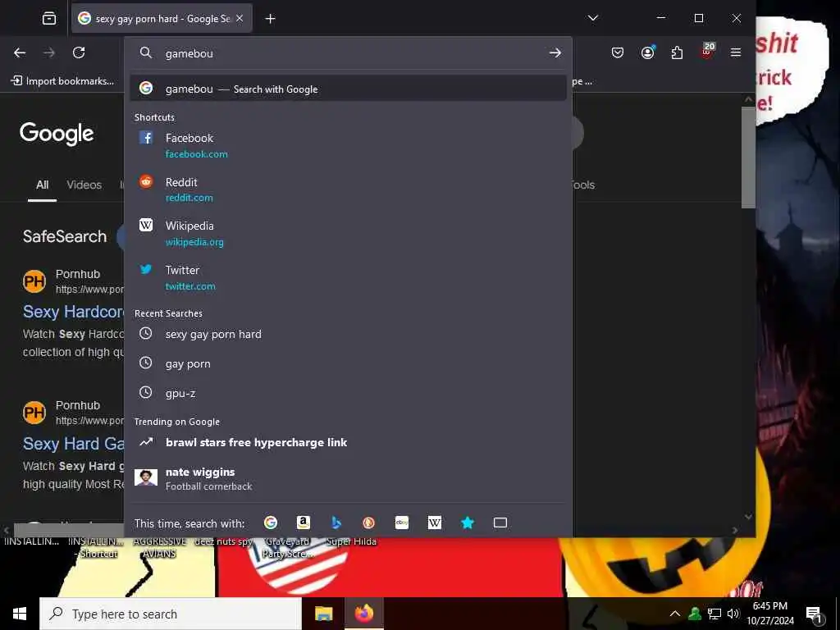Open the Pocket save icon in the toolbar
Image resolution: width=840 pixels, height=630 pixels.
point(618,52)
